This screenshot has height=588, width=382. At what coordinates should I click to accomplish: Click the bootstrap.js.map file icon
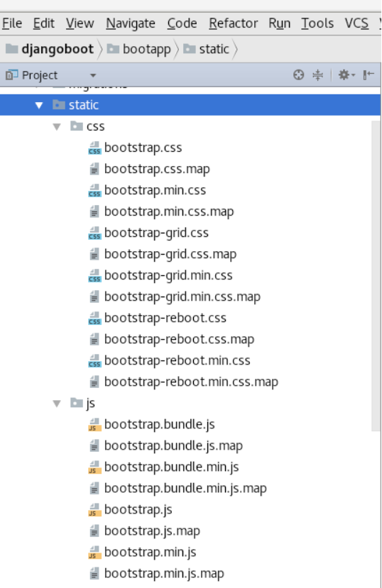pos(94,531)
